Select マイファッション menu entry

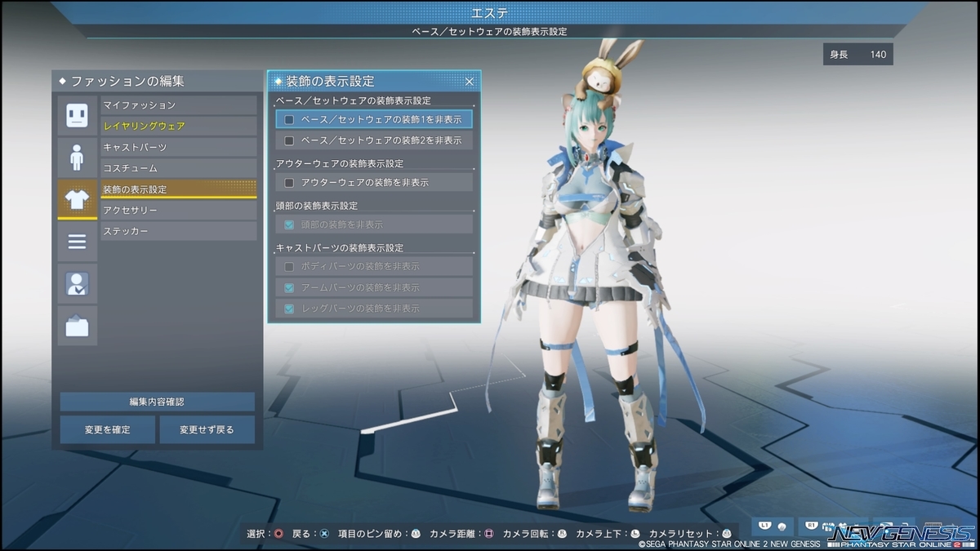178,105
